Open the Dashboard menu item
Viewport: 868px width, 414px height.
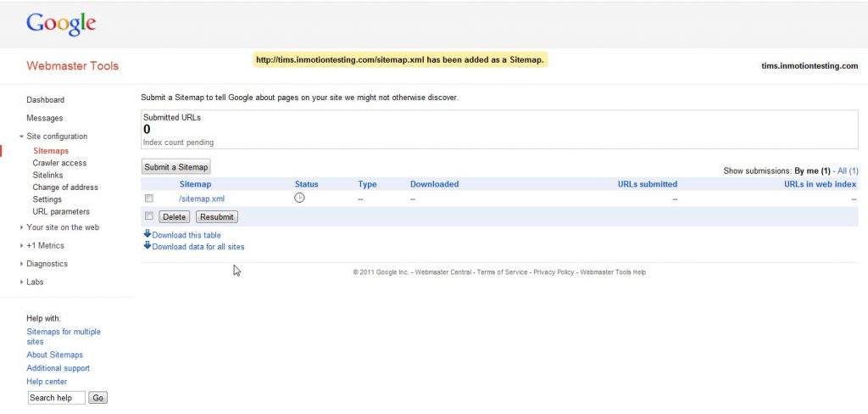pyautogui.click(x=45, y=100)
